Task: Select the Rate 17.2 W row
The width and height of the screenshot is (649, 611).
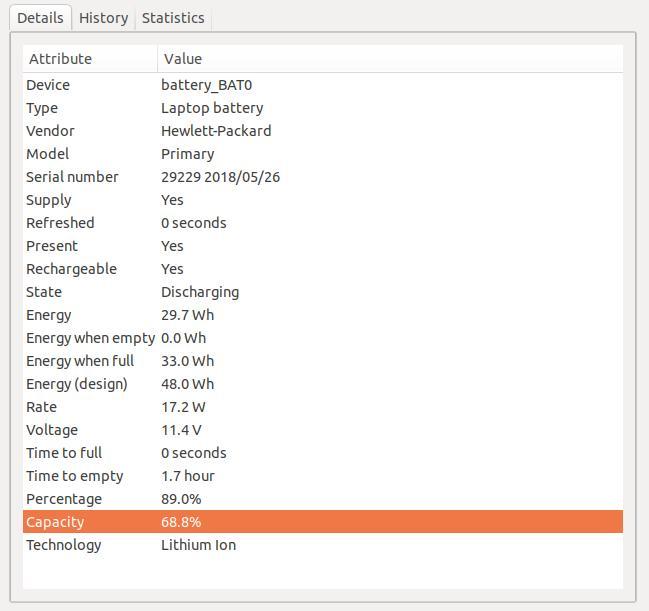Action: tap(323, 407)
